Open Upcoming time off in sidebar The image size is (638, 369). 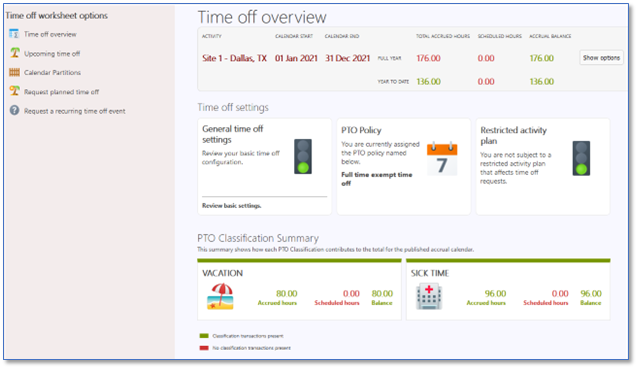tap(52, 54)
